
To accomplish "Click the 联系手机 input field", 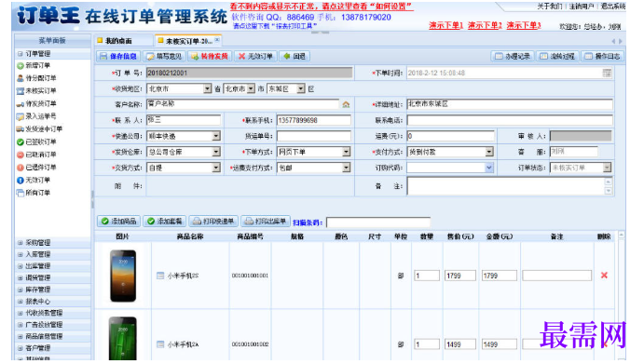I will [x=314, y=120].
